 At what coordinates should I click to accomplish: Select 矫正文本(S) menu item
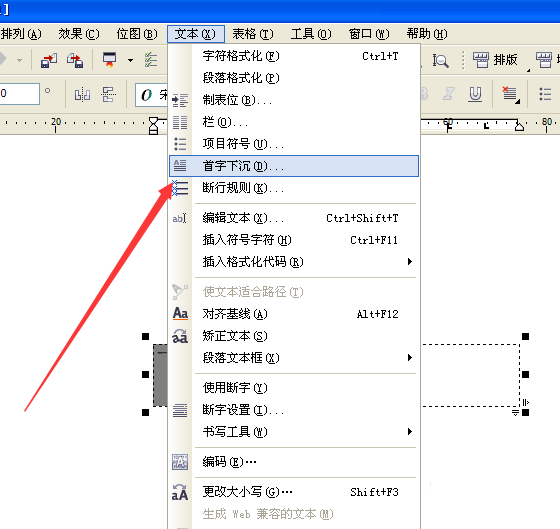(294, 336)
